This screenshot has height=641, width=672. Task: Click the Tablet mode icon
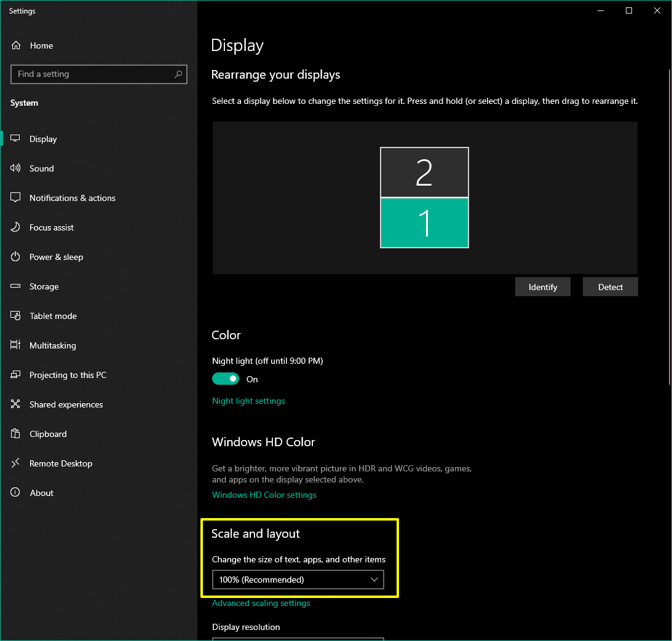15,315
